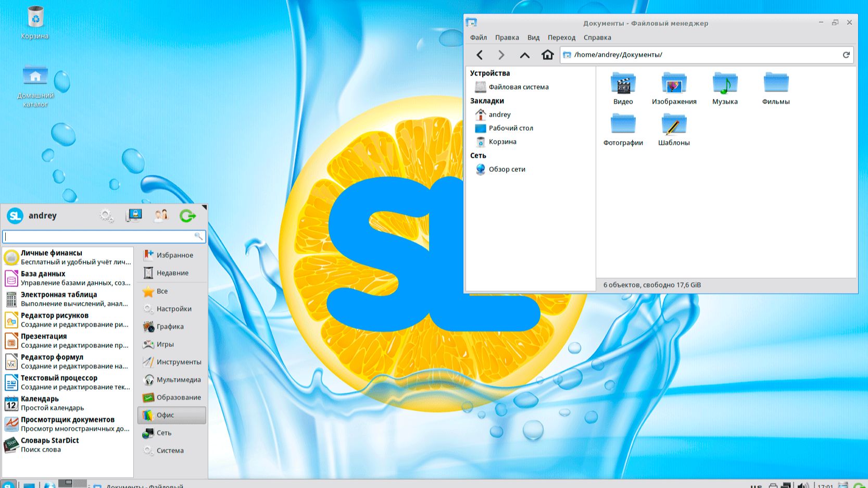Click the andrey user name in menu header
Screen dimensions: 868x488
pyautogui.click(x=43, y=216)
